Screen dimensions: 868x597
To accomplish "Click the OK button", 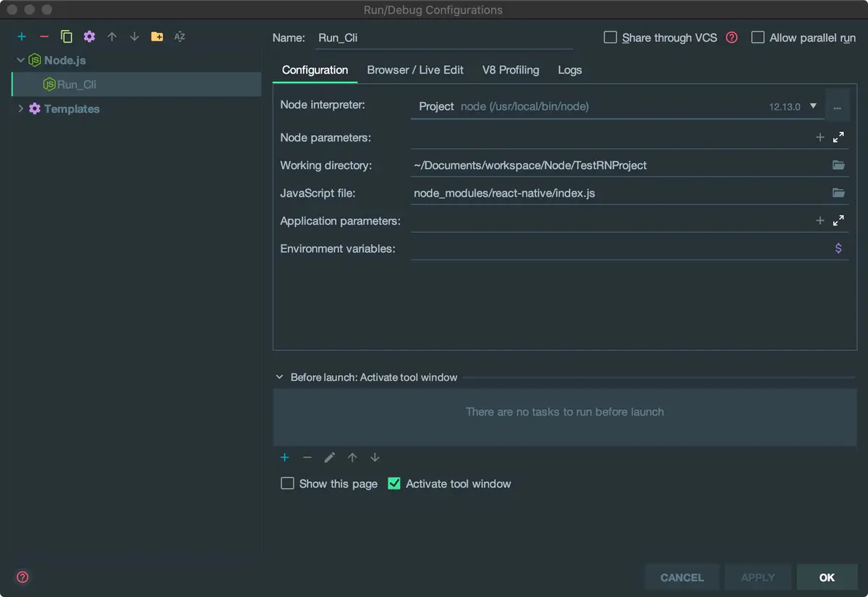I will pos(827,577).
